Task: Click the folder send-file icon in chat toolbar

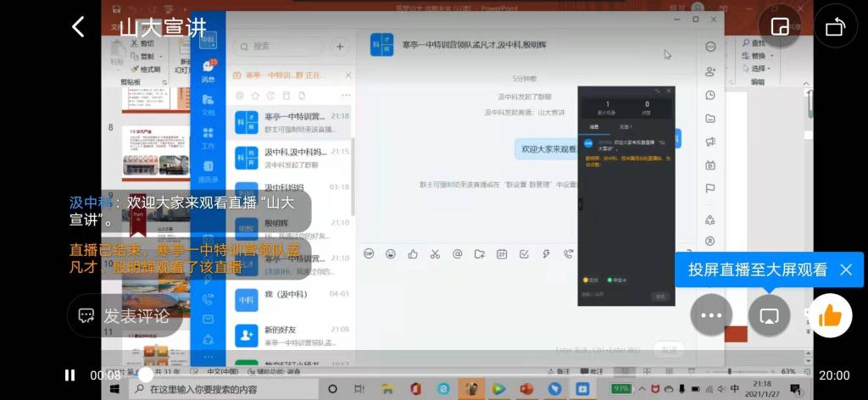Action: 480,254
